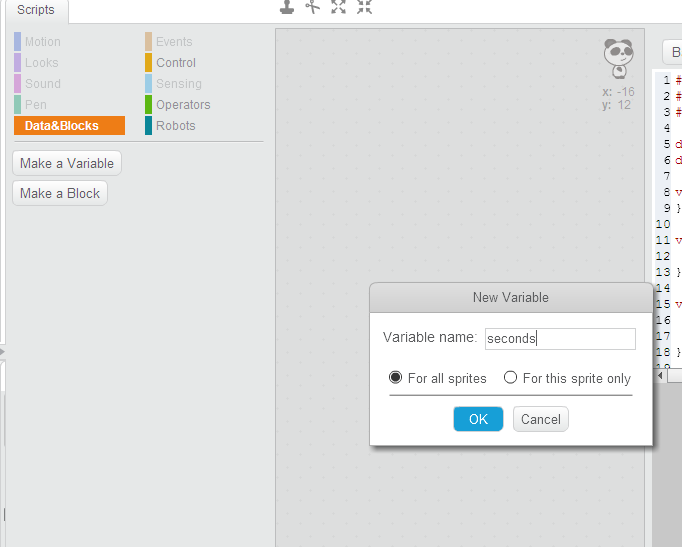Click line number 15 in code panel
The image size is (682, 547).
pos(663,304)
